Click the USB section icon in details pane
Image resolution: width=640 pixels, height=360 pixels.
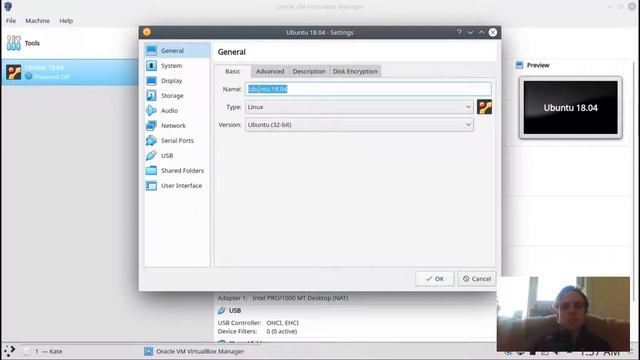pos(222,311)
